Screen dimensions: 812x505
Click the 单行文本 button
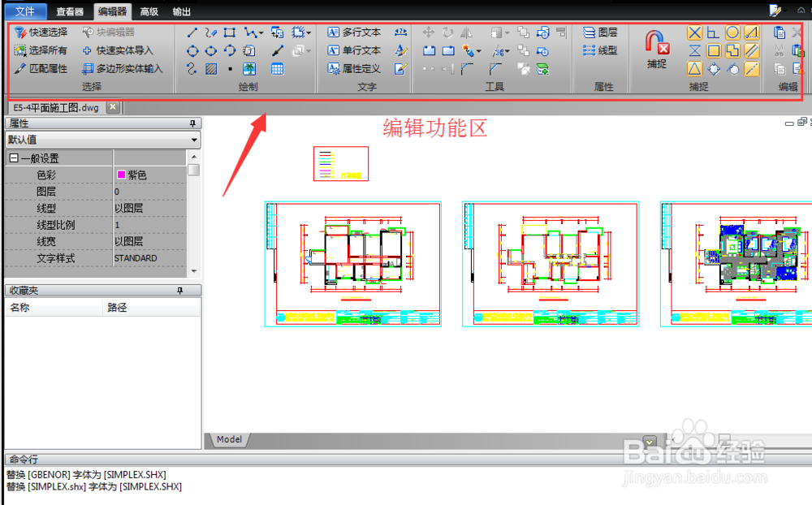[x=354, y=50]
